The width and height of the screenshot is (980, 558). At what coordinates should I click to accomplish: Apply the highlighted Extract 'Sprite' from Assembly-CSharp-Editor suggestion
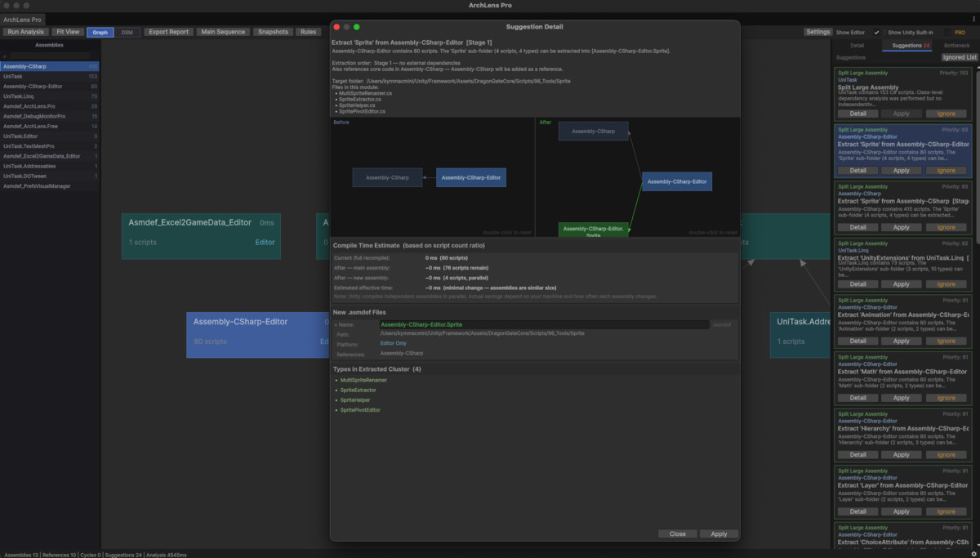pyautogui.click(x=902, y=171)
